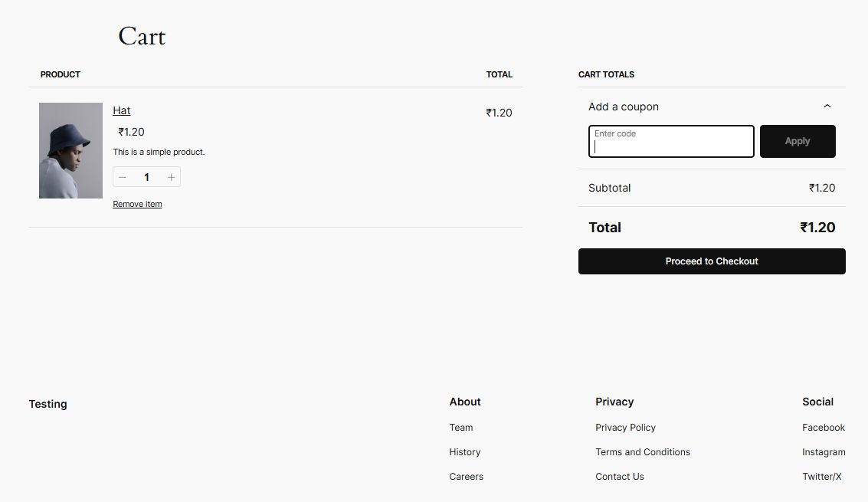Decrease Hat quantity with minus icon
The height and width of the screenshot is (502, 868).
(123, 178)
